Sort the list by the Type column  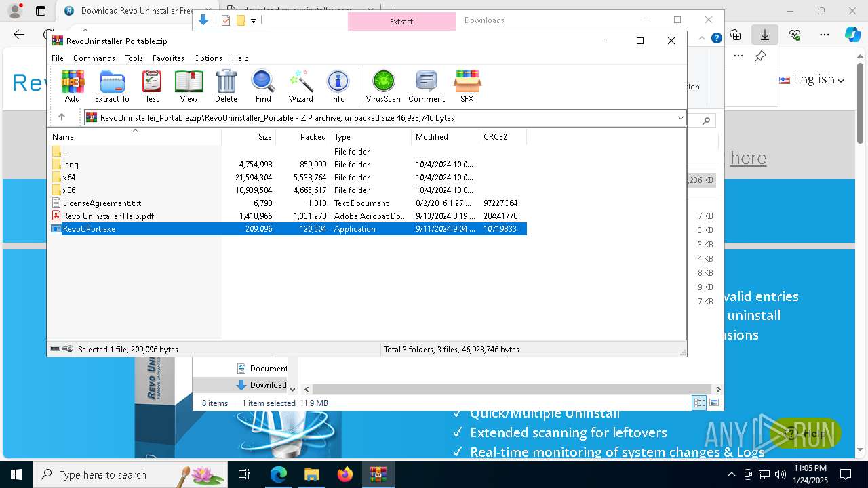tap(370, 136)
